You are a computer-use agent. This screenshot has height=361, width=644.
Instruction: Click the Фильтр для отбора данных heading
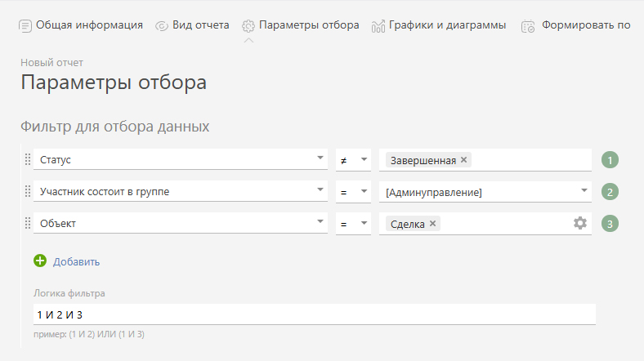click(115, 127)
